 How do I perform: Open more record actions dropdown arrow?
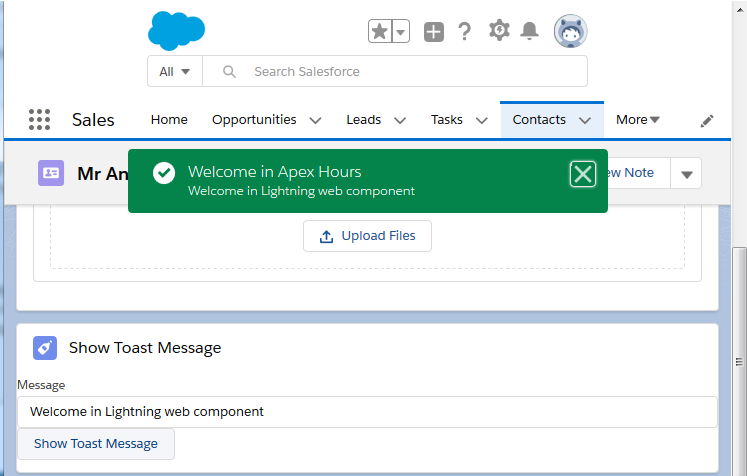click(x=686, y=174)
